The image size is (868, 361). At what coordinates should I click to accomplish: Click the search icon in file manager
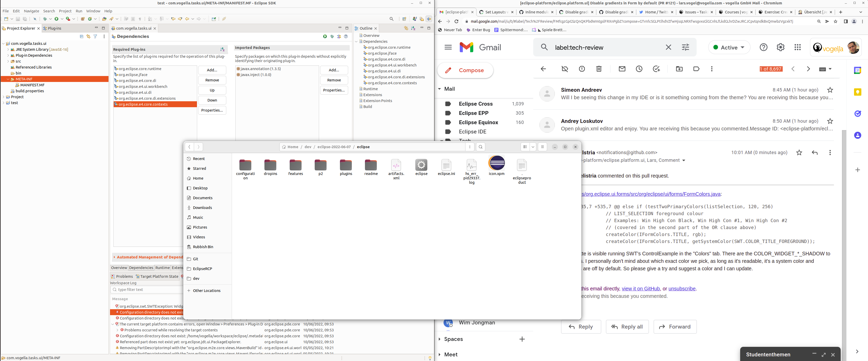click(x=480, y=147)
